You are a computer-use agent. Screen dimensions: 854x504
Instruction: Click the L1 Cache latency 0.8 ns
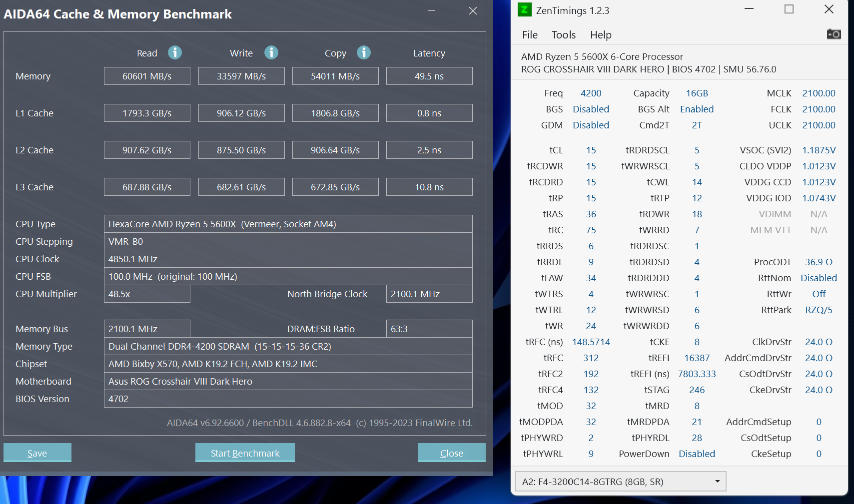pos(429,113)
